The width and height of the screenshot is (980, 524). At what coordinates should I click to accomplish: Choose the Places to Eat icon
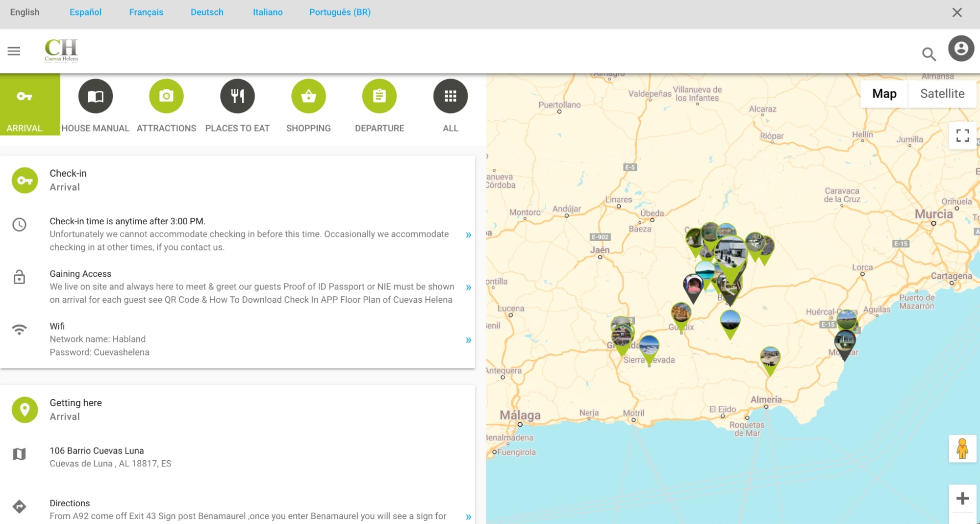(x=237, y=96)
